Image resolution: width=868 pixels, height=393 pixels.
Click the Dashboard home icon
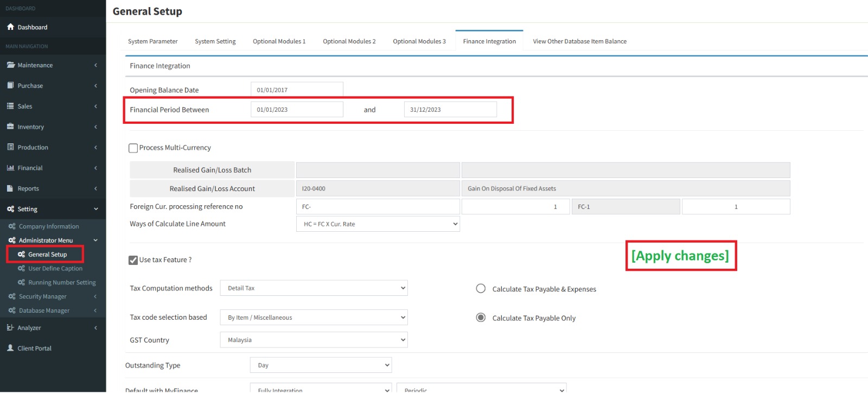coord(10,27)
